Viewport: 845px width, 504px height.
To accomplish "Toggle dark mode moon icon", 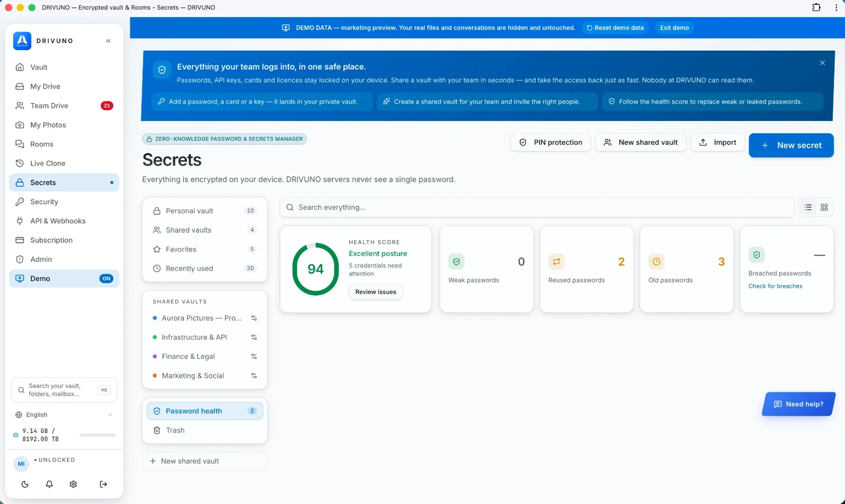I will (x=25, y=484).
